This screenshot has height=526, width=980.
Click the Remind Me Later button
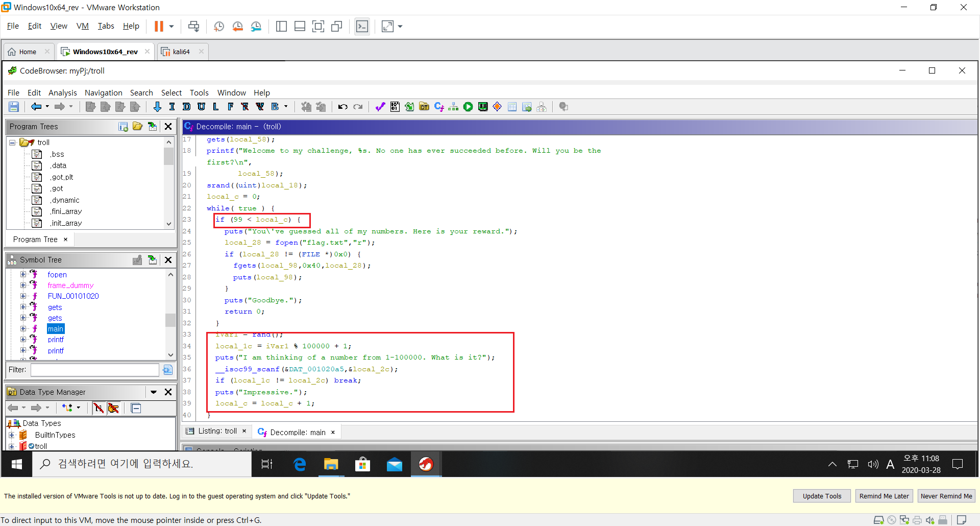tap(884, 496)
